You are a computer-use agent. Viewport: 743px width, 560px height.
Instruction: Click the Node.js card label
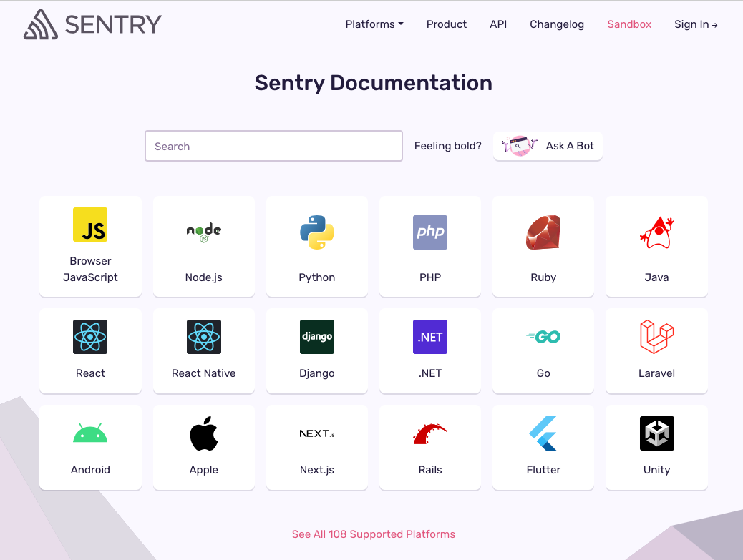(204, 277)
